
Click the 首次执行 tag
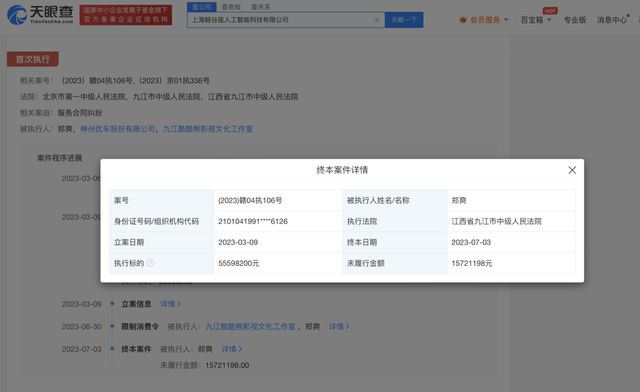[x=33, y=60]
